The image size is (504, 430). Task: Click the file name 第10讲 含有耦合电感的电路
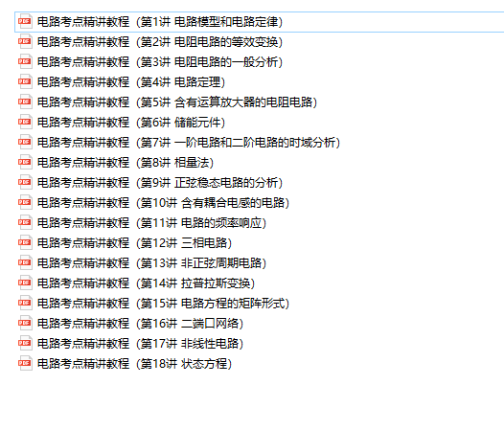(163, 203)
